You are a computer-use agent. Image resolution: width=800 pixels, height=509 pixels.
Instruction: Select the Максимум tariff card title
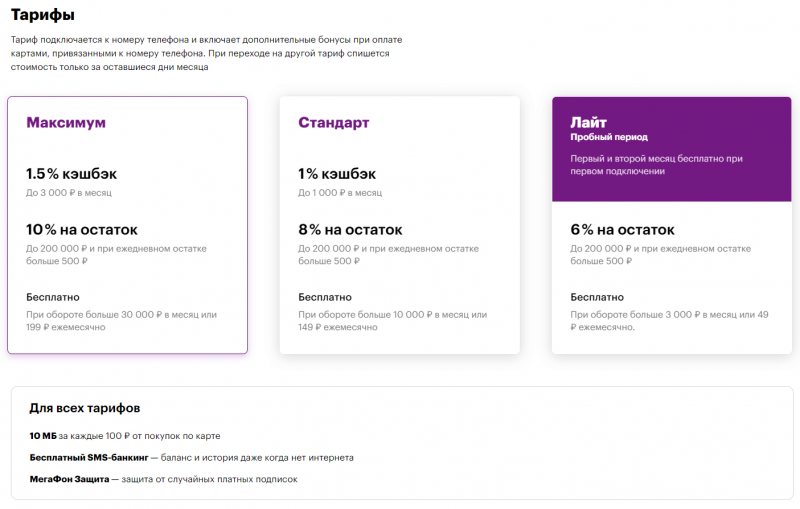[x=66, y=123]
